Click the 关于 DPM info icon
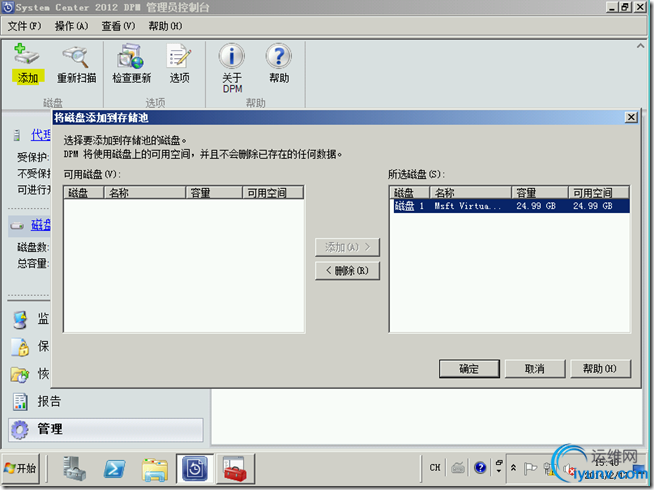 [x=231, y=56]
